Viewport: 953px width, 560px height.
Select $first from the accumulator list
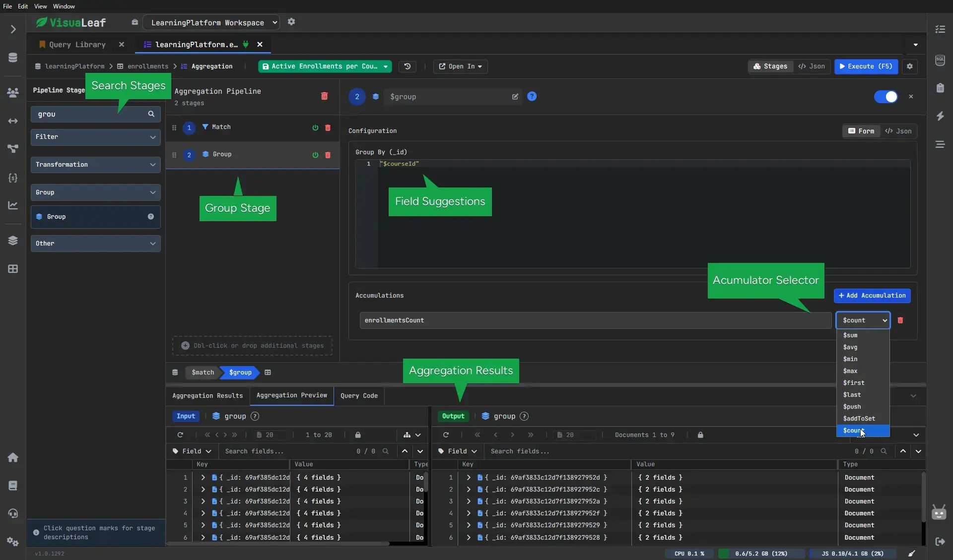[x=854, y=382]
